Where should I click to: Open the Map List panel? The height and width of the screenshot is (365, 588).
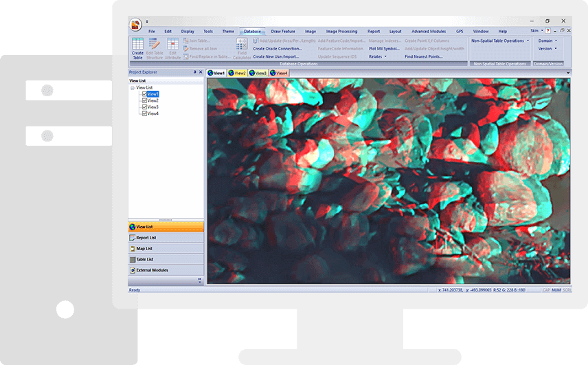pyautogui.click(x=166, y=249)
